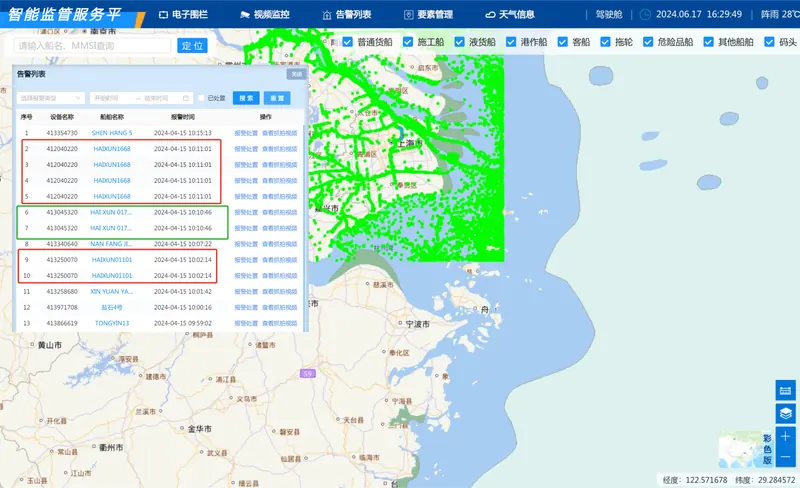Click 报警处置 for row 1 SHEN HANG 5

tap(246, 133)
